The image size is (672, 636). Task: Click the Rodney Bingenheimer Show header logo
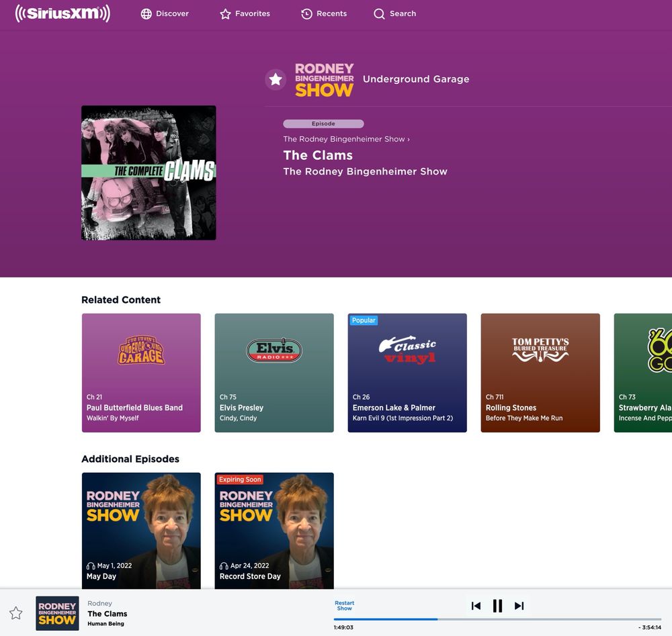click(x=325, y=80)
